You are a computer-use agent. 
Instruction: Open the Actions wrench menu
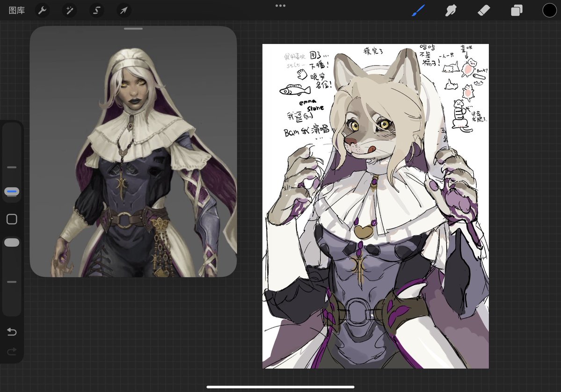(42, 10)
